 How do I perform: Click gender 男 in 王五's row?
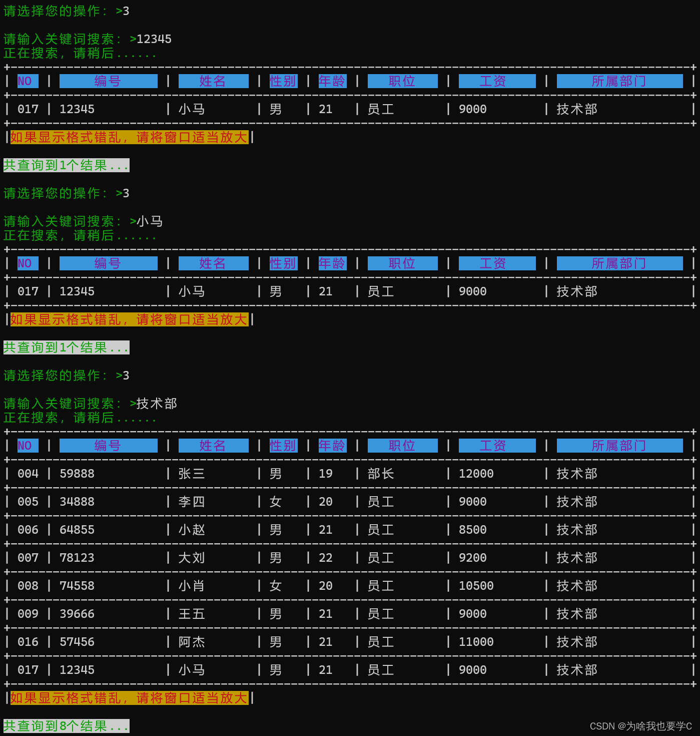pyautogui.click(x=276, y=614)
